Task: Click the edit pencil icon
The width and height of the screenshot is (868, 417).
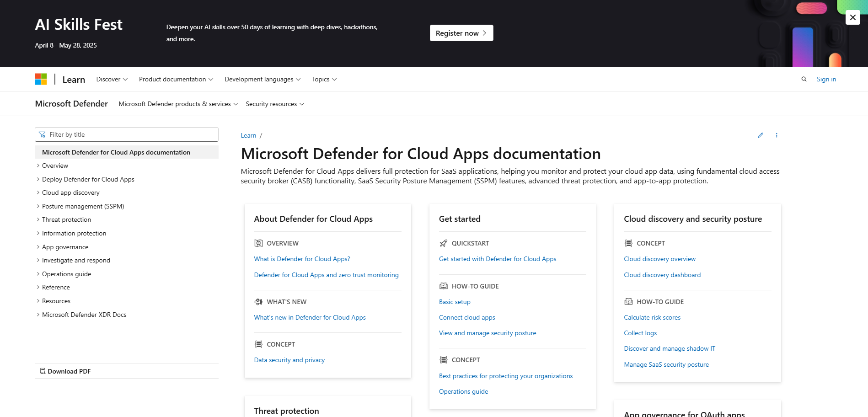Action: pyautogui.click(x=760, y=135)
